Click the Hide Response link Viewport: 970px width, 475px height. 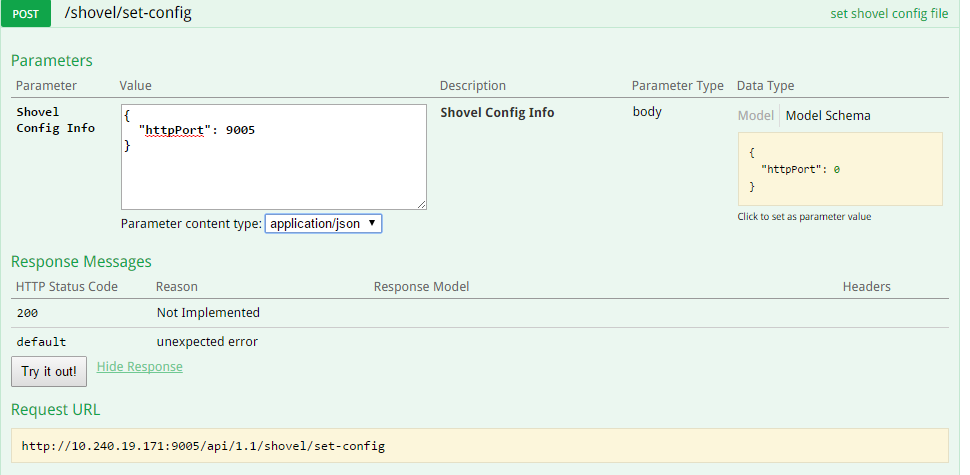tap(140, 367)
